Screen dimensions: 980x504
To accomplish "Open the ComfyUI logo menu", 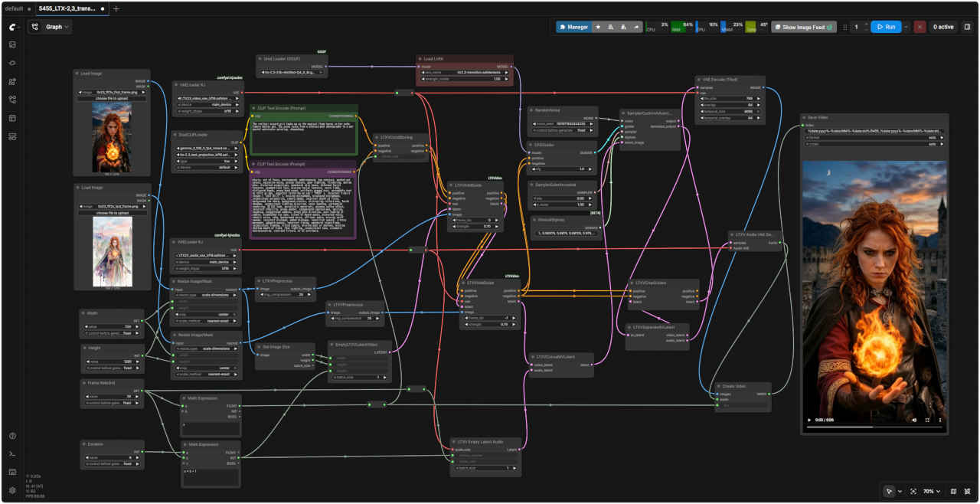I will click(x=12, y=26).
